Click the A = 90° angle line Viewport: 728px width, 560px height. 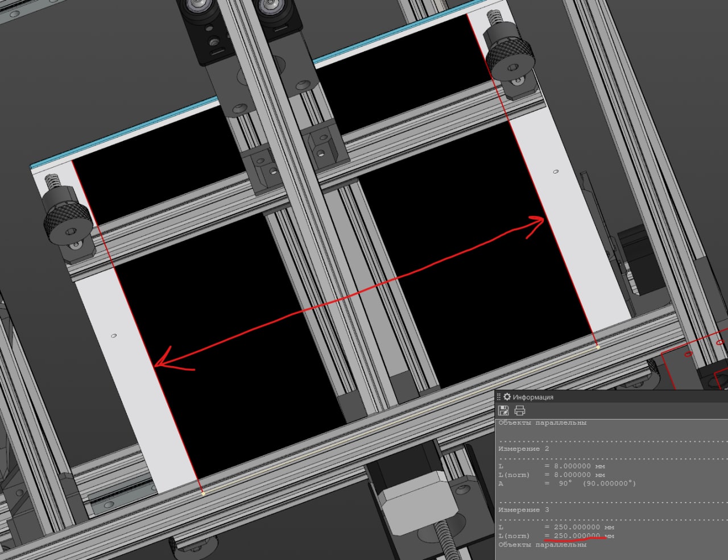pos(567,483)
